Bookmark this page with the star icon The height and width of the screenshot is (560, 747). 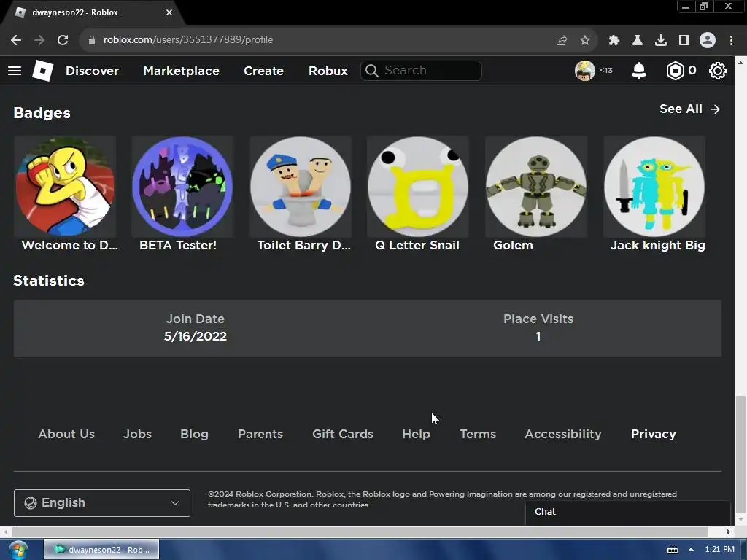pos(584,40)
